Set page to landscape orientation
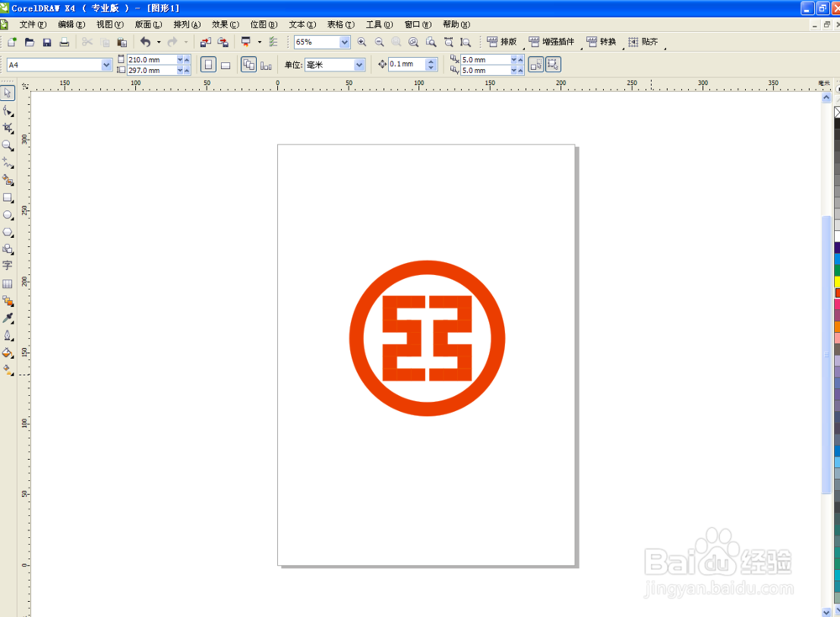Image resolution: width=840 pixels, height=617 pixels. click(x=225, y=65)
